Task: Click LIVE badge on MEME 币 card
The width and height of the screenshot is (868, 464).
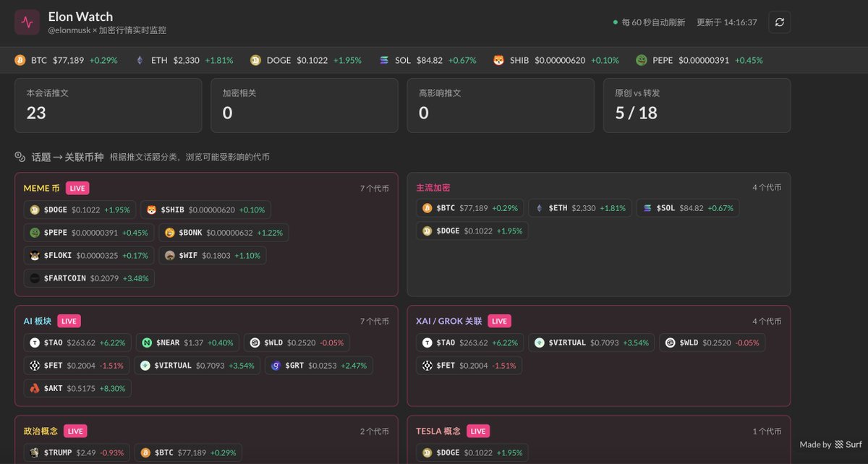Action: coord(77,188)
